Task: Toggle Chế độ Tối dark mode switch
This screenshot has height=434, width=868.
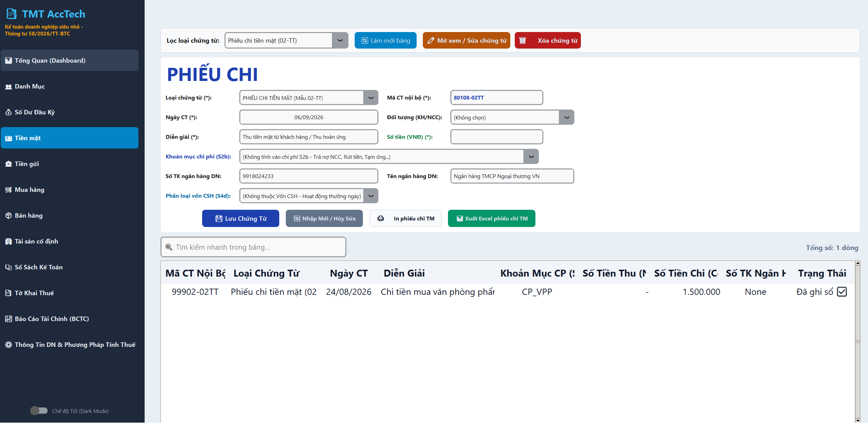Action: point(39,411)
